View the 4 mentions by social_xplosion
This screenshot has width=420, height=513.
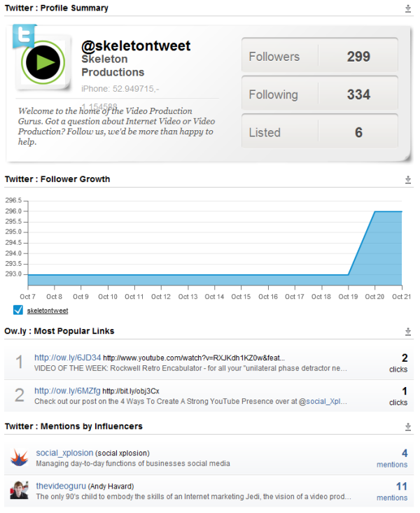(x=392, y=458)
